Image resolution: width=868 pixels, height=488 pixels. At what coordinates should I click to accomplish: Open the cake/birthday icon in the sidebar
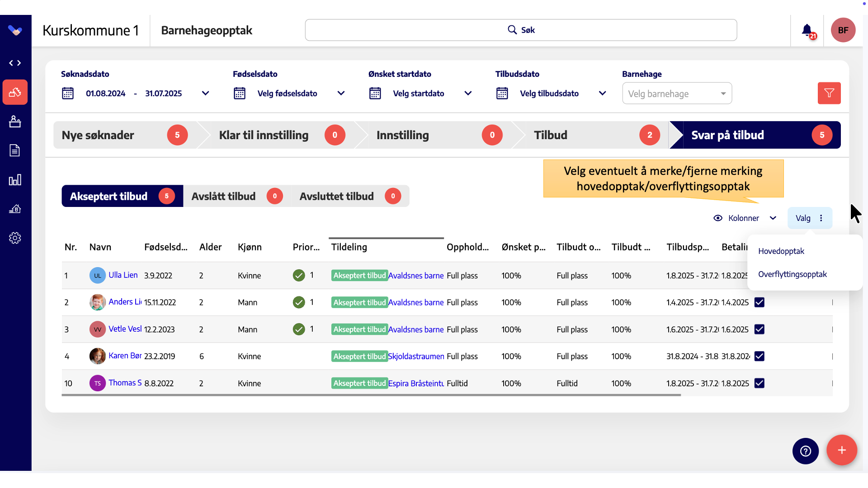point(15,122)
